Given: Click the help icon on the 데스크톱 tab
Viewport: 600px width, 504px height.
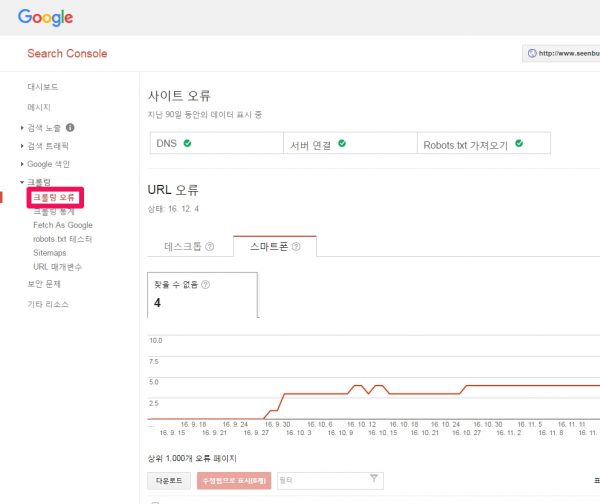Looking at the screenshot, I should (x=210, y=246).
